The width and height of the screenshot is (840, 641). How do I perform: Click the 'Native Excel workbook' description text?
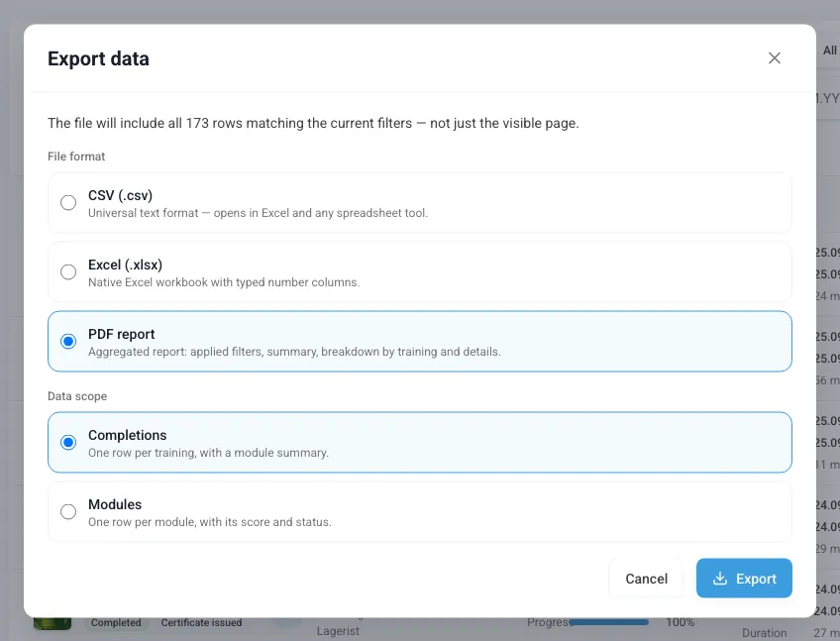224,282
